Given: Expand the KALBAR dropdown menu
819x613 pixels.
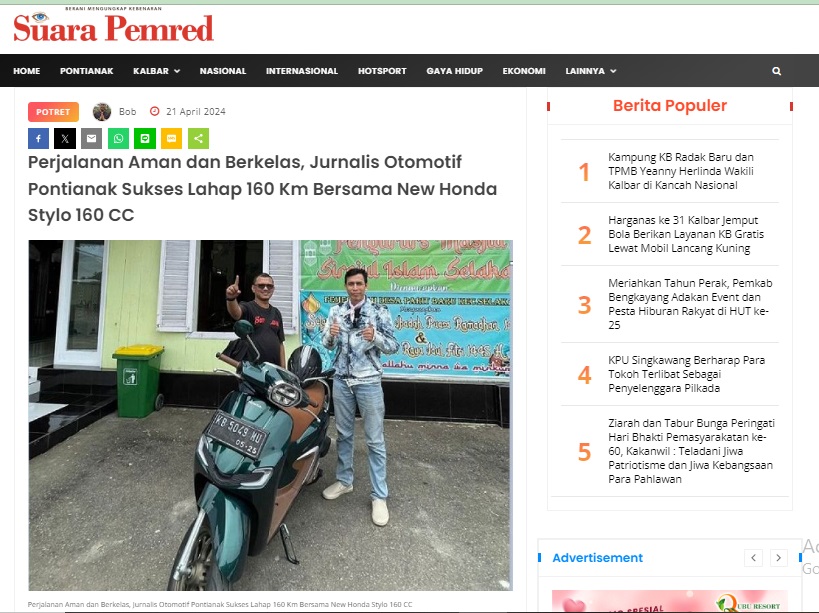Looking at the screenshot, I should (156, 71).
